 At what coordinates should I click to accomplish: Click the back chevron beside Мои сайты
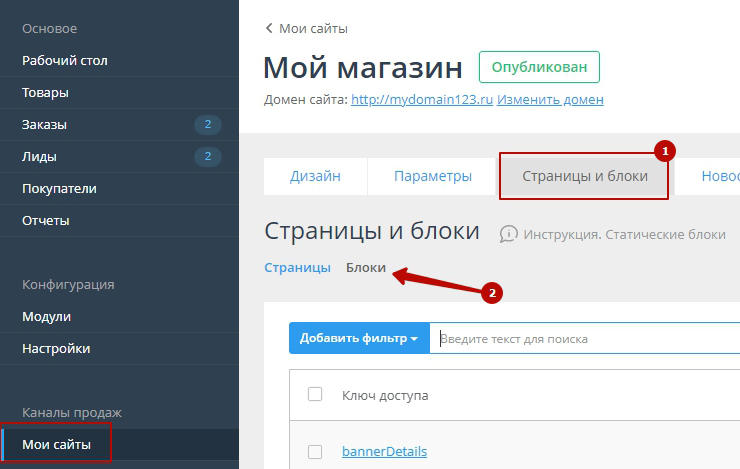pos(268,29)
